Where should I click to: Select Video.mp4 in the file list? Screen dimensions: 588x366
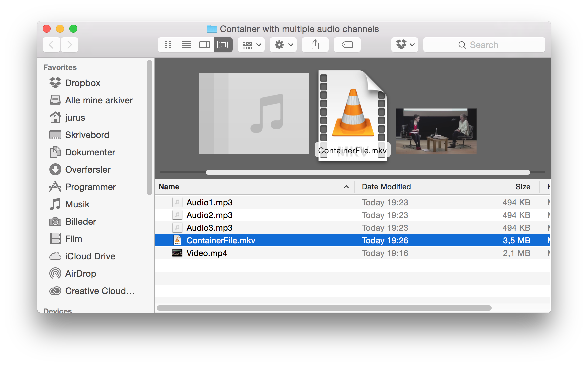pos(352,253)
